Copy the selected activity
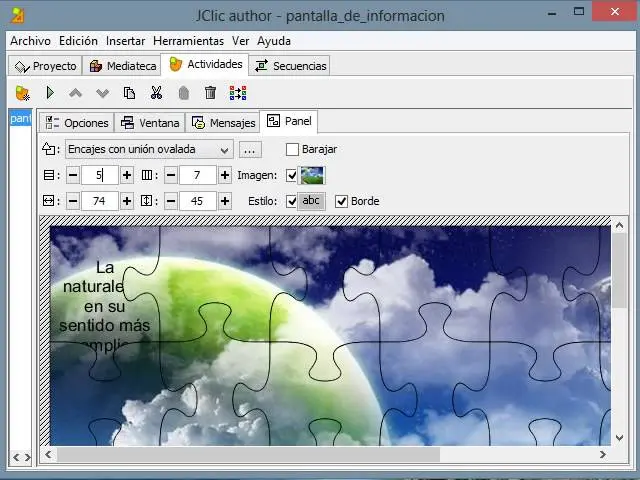The width and height of the screenshot is (640, 480). pos(129,93)
